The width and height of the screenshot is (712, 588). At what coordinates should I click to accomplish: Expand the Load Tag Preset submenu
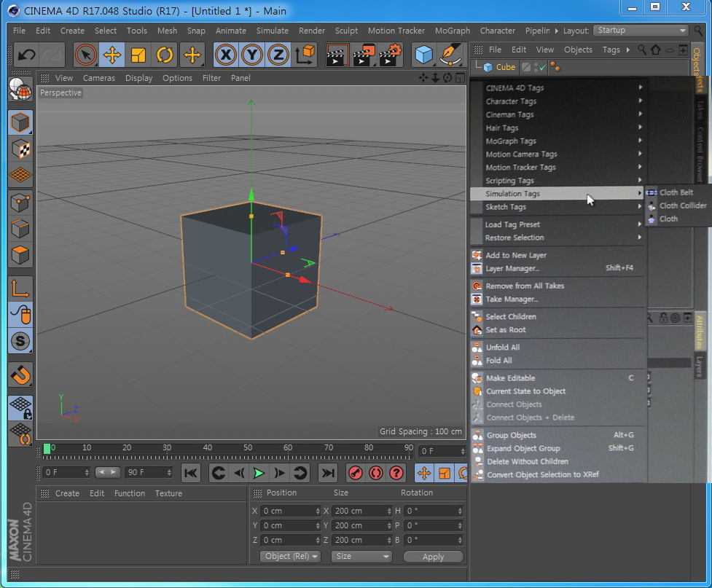[x=558, y=224]
